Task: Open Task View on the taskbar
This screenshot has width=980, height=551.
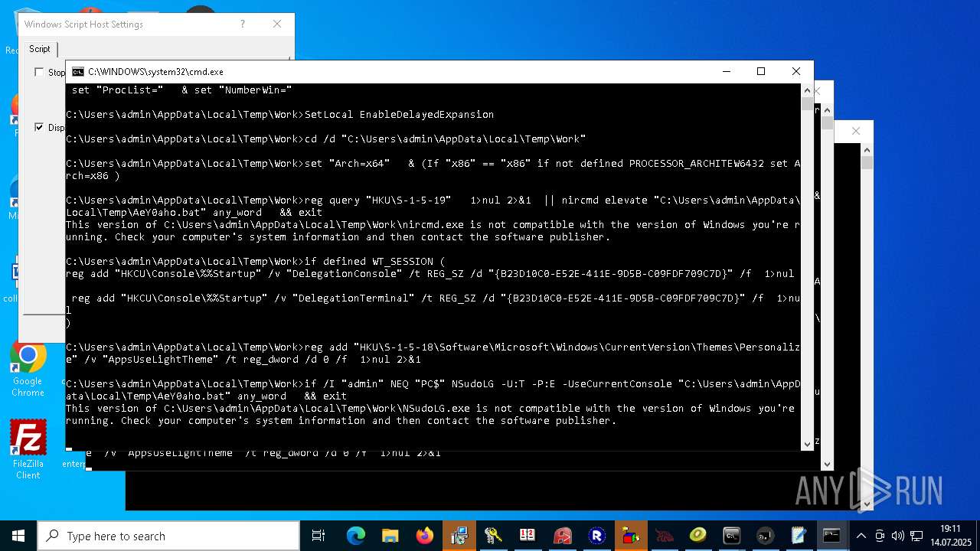Action: coord(318,536)
